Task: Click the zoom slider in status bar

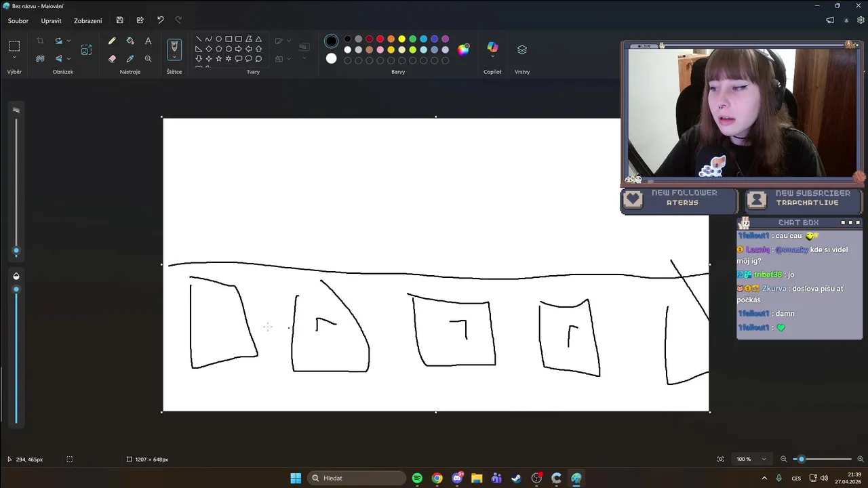Action: coord(823,459)
